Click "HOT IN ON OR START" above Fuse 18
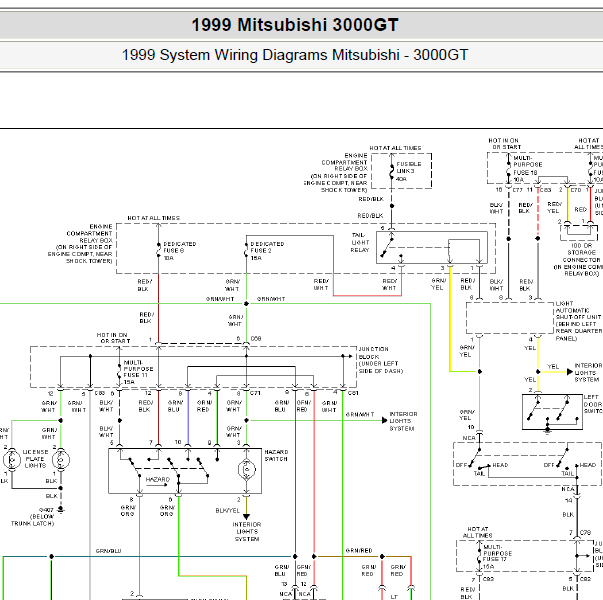This screenshot has width=603, height=600. (x=505, y=144)
